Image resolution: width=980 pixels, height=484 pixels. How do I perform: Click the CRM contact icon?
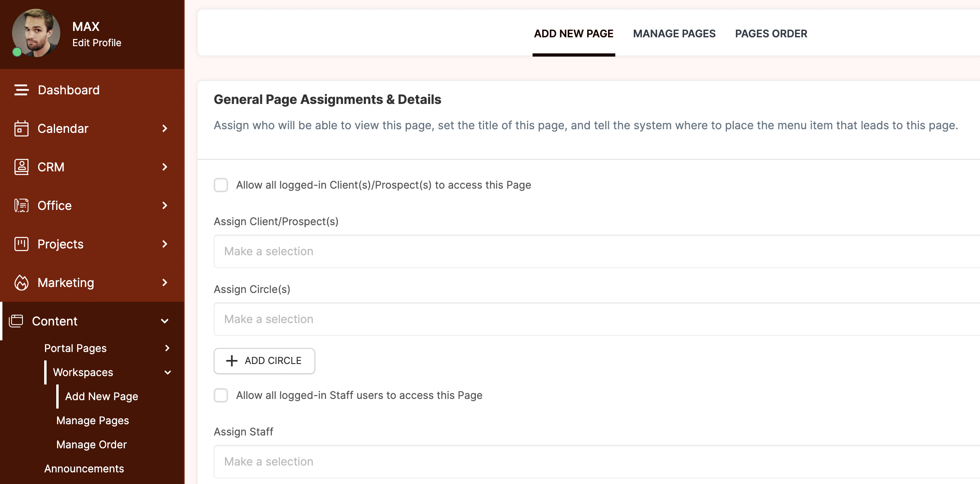[x=21, y=167]
